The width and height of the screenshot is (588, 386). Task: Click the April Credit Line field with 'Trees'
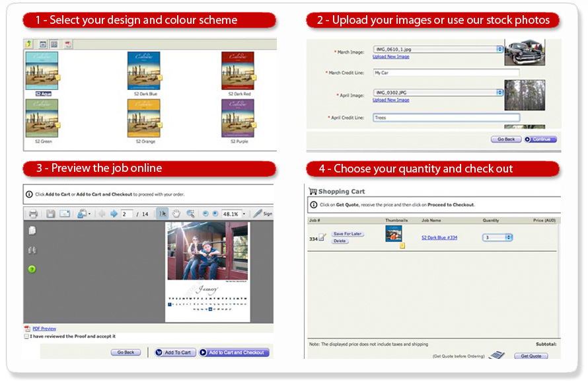pyautogui.click(x=446, y=118)
